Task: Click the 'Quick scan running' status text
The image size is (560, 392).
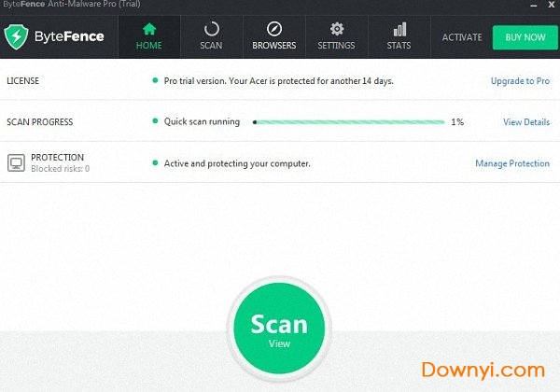Action: tap(202, 121)
